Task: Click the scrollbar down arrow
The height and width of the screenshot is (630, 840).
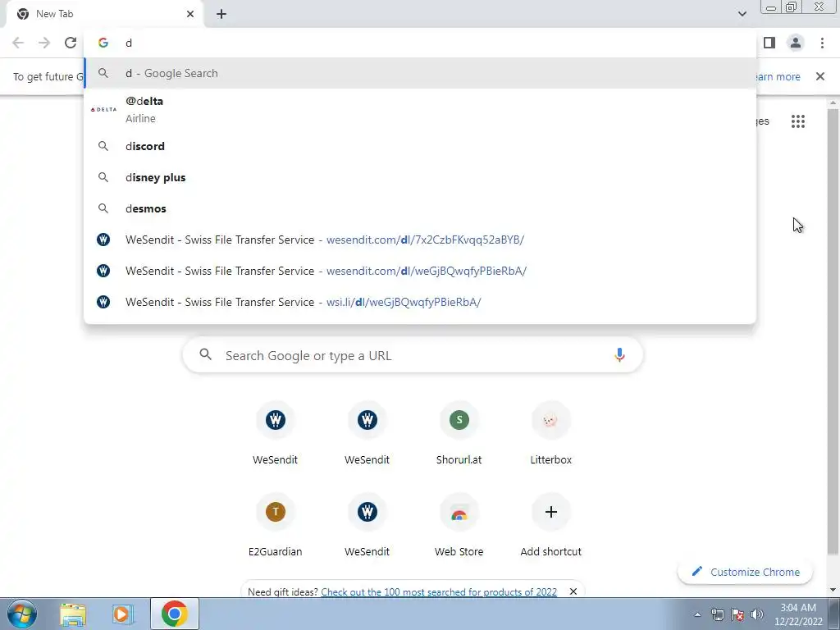Action: point(833,590)
